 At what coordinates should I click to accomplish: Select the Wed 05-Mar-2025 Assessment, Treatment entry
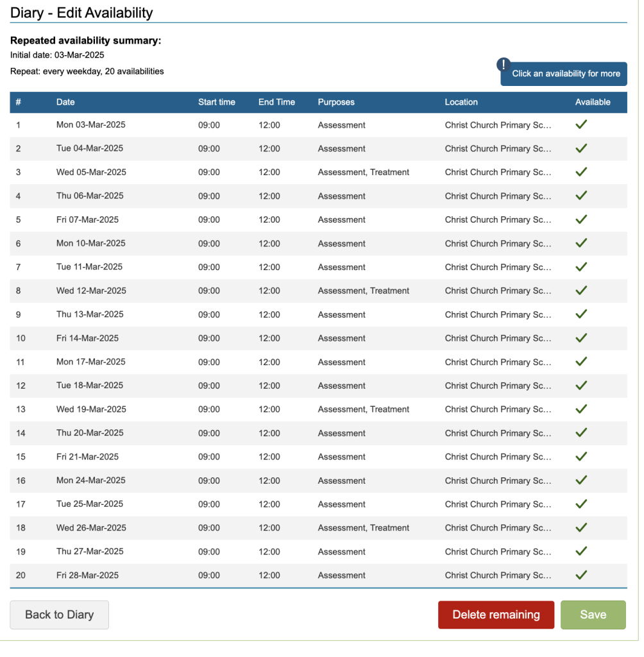pyautogui.click(x=363, y=172)
